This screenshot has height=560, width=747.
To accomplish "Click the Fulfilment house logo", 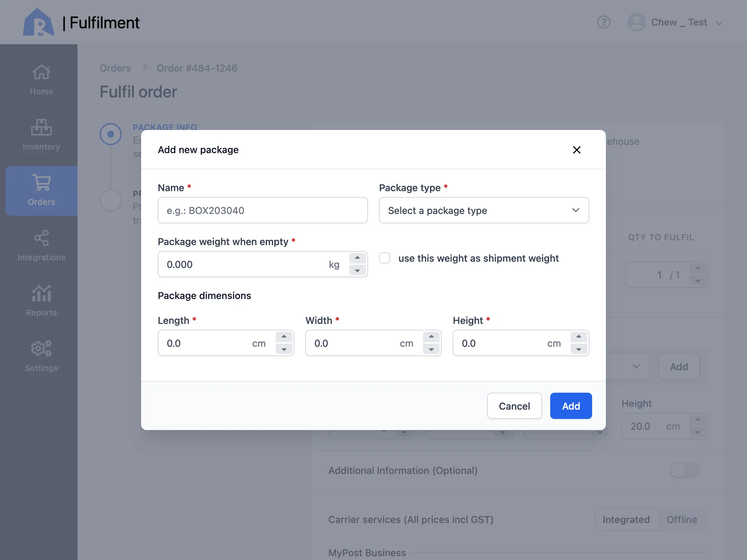I will coord(39,22).
